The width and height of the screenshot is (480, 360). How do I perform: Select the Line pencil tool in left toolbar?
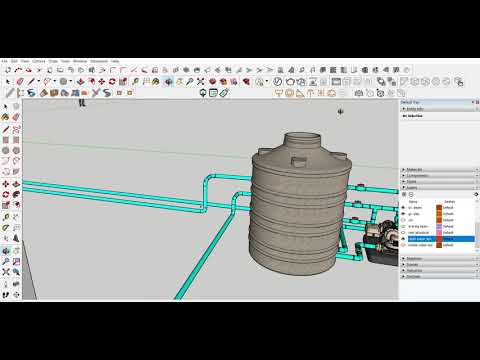pos(5,129)
